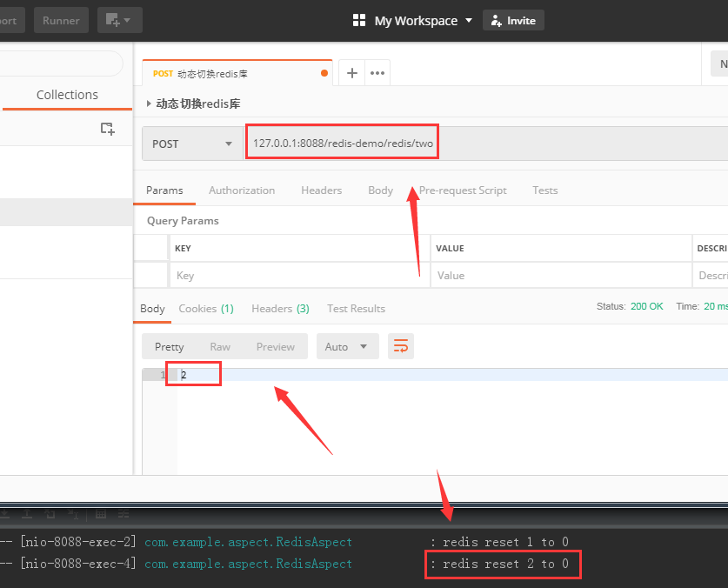The height and width of the screenshot is (588, 728).
Task: Click the response line containing 2
Action: point(435,375)
